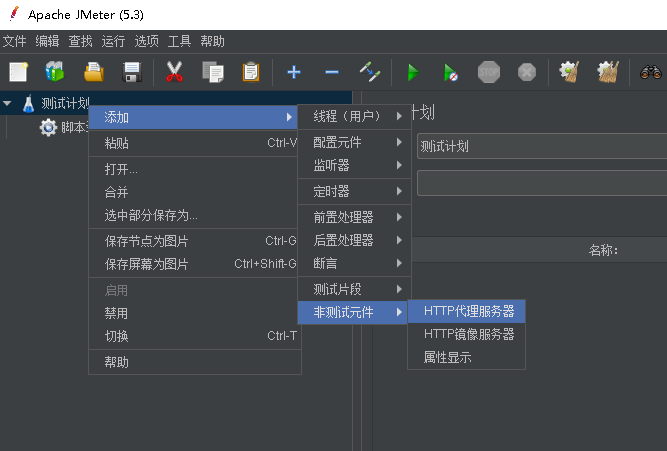Click the Paste clipboard icon
667x451 pixels.
[251, 72]
